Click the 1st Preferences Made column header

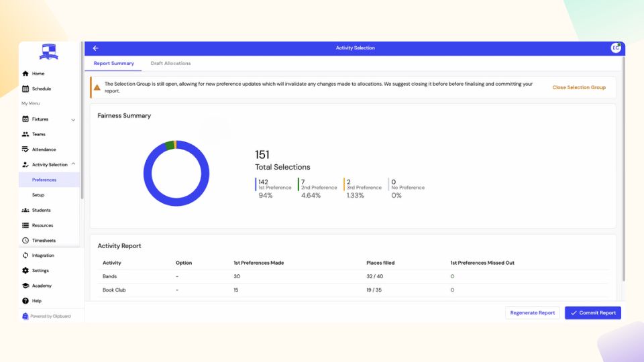click(259, 263)
